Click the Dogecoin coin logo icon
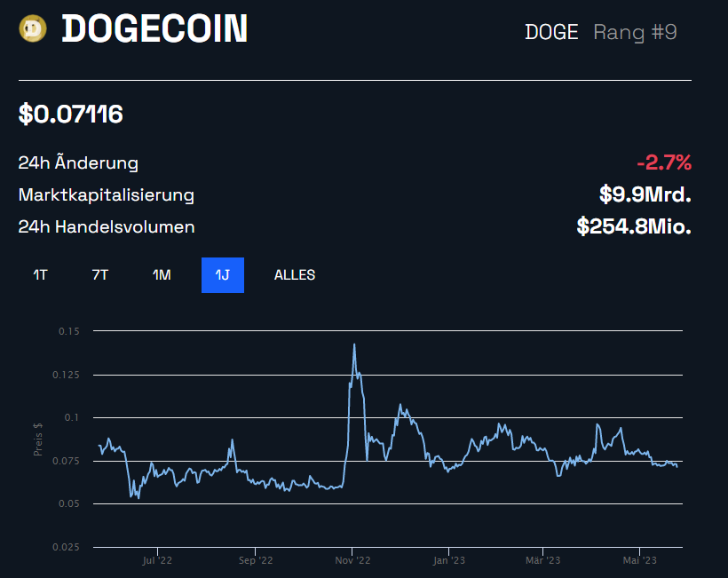This screenshot has width=728, height=578. [32, 28]
